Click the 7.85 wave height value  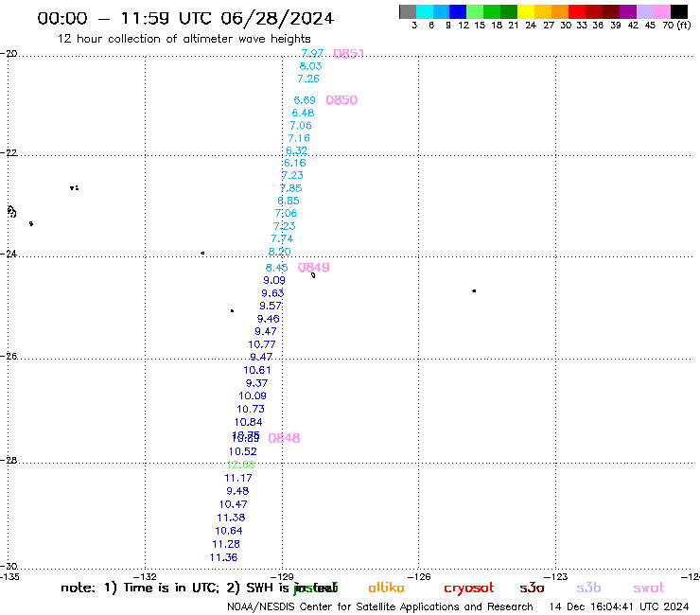(290, 188)
